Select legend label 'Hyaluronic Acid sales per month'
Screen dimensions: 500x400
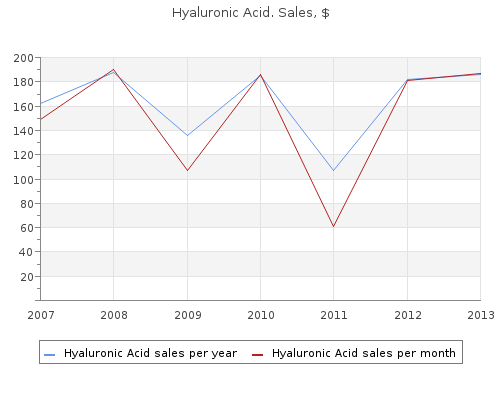364,353
